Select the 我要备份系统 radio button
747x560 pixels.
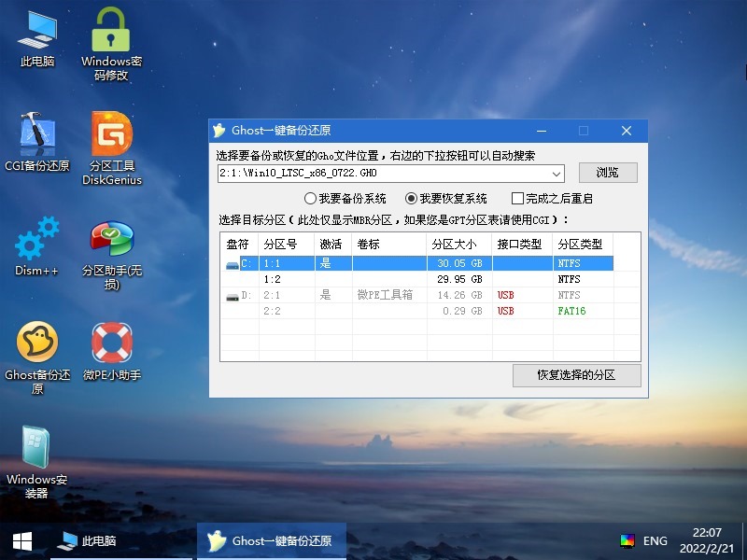click(311, 199)
